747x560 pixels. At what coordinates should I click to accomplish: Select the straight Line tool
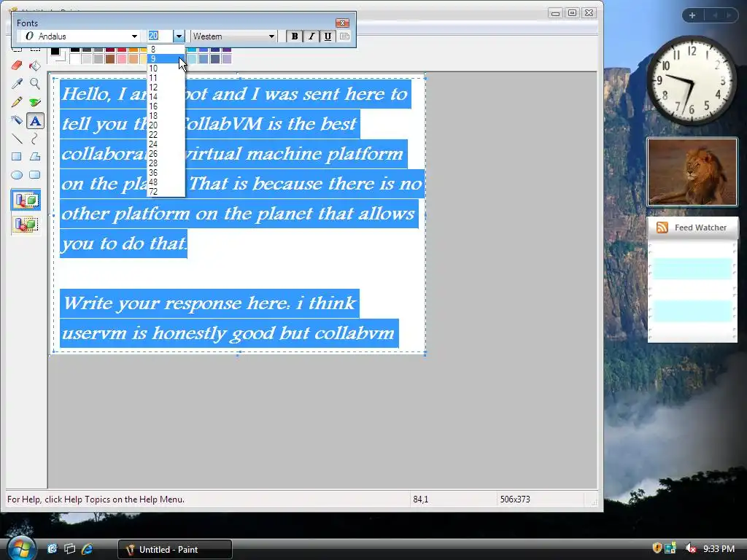click(x=17, y=139)
